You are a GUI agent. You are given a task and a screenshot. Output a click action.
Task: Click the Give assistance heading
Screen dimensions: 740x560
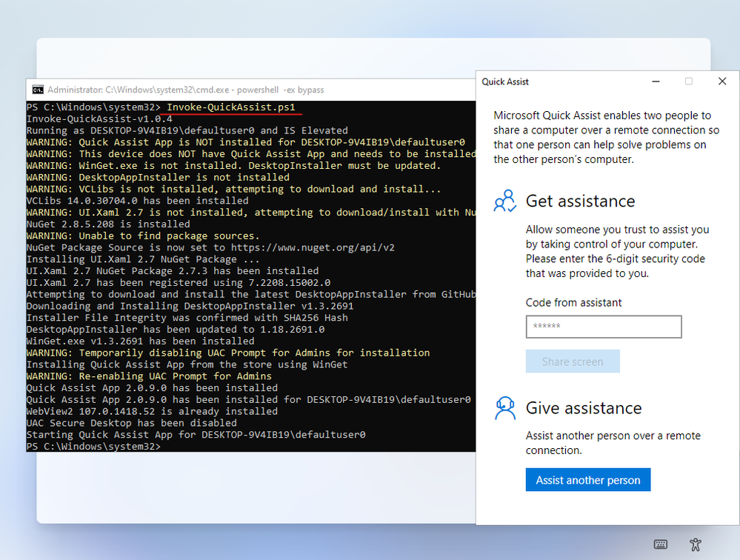pos(584,408)
